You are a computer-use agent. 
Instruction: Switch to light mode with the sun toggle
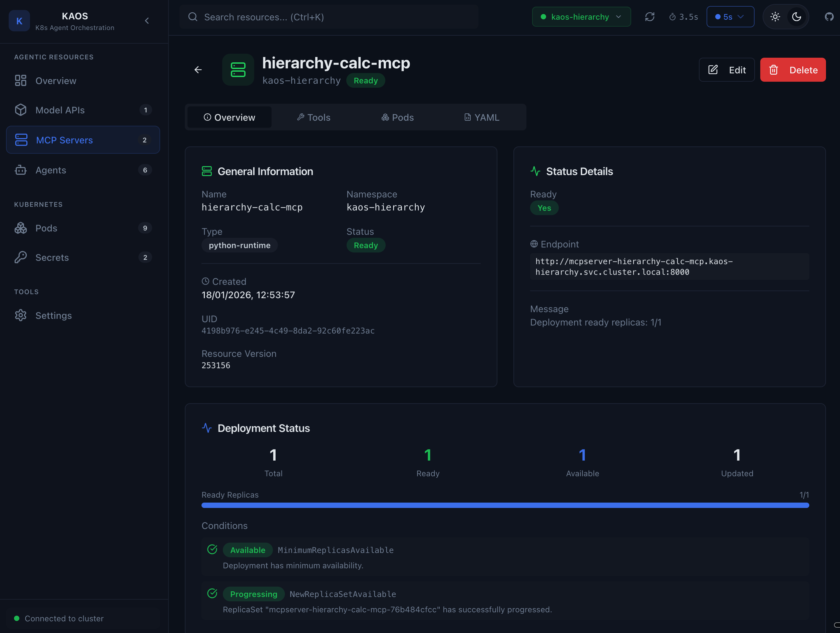pyautogui.click(x=775, y=17)
